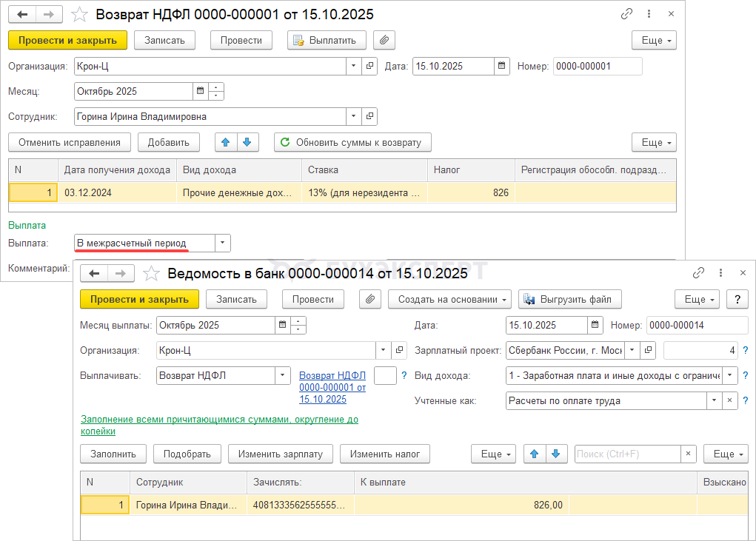Viewport: 756px width, 541px height.
Task: Click paperclip attachments button in Возврат НДФЛ
Action: [x=384, y=41]
